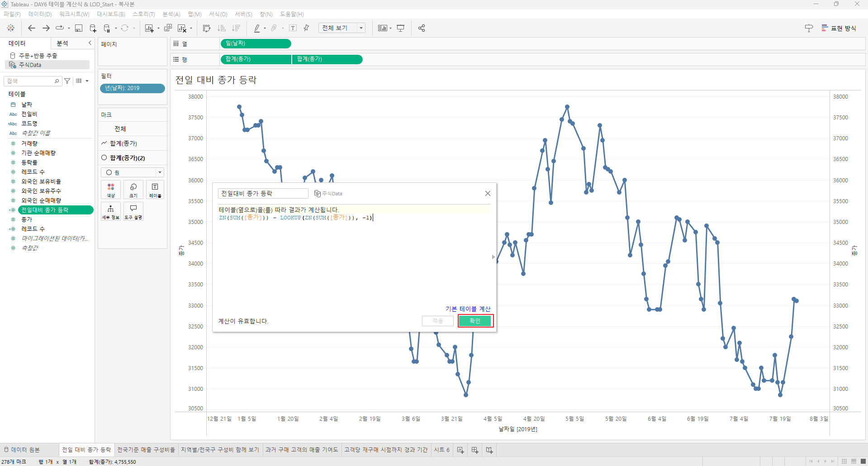The image size is (868, 466).
Task: Open 과거 구매 고객의 매출 기여도 sheet tab
Action: (302, 450)
